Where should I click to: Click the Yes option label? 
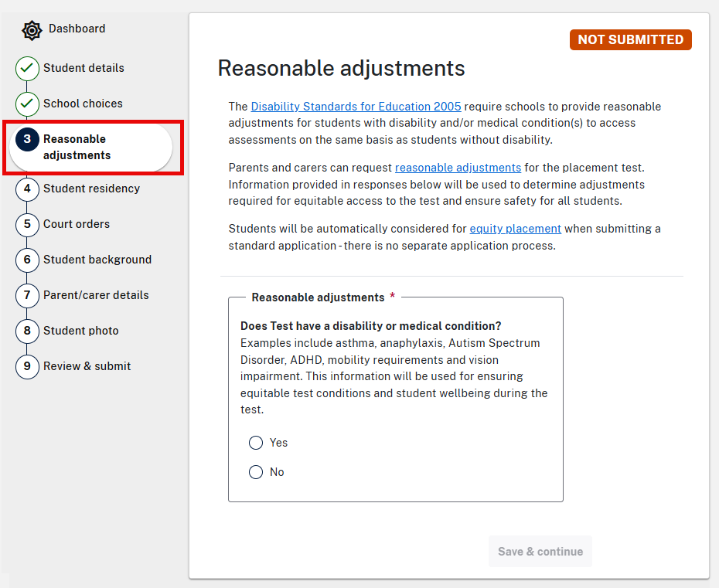278,443
